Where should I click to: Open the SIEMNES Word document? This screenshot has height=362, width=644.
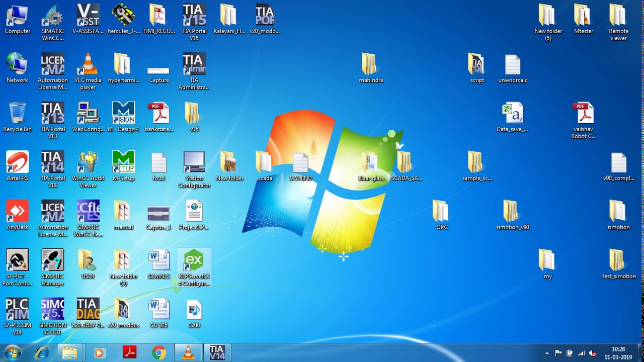(x=158, y=264)
